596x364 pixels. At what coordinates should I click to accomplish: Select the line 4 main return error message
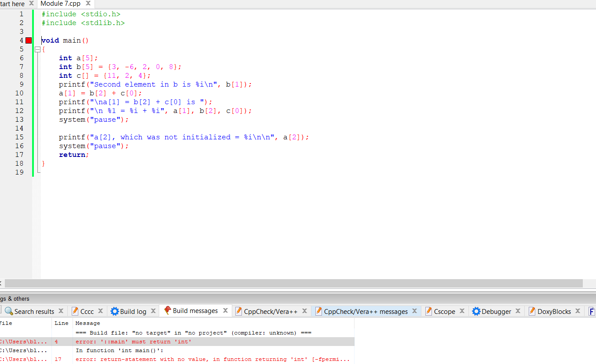[x=176, y=342]
